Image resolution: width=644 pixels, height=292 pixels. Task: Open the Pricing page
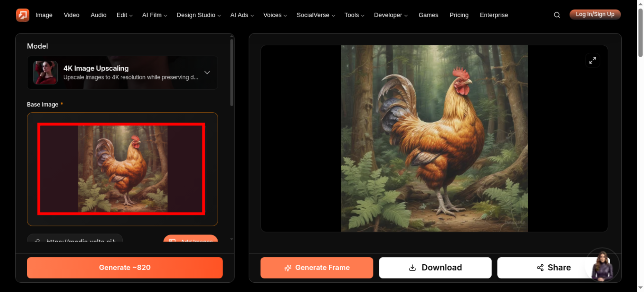pos(459,15)
